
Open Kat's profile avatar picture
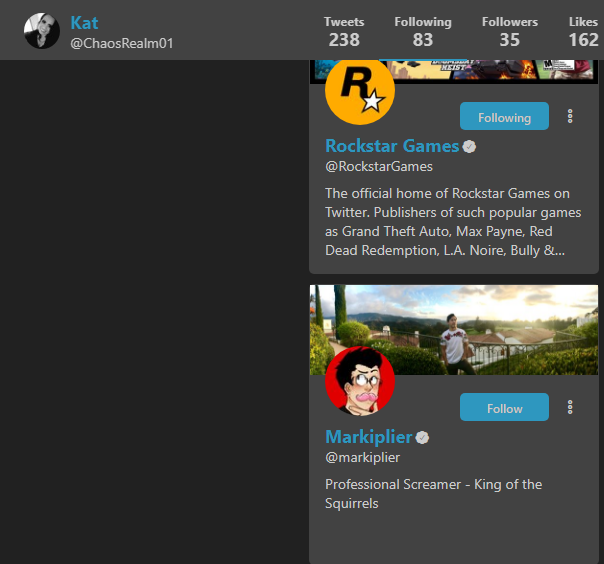(x=42, y=31)
